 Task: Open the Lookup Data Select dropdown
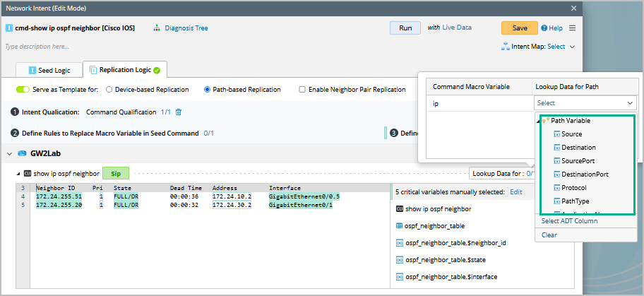point(585,103)
